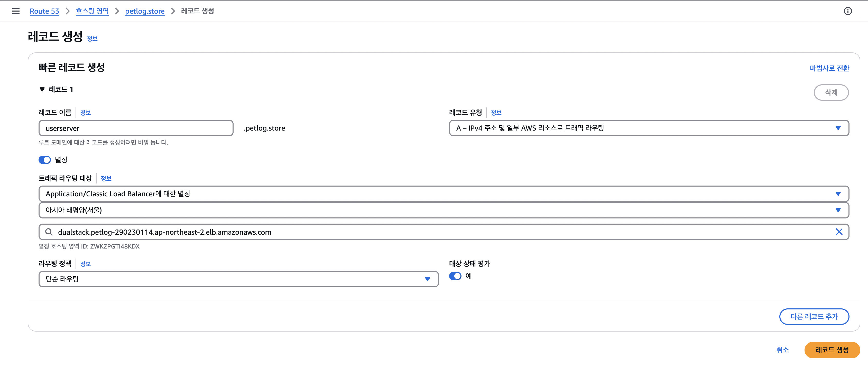Open 정보 link next to 레코드 생성 title
Image resolution: width=868 pixels, height=367 pixels.
tap(92, 39)
